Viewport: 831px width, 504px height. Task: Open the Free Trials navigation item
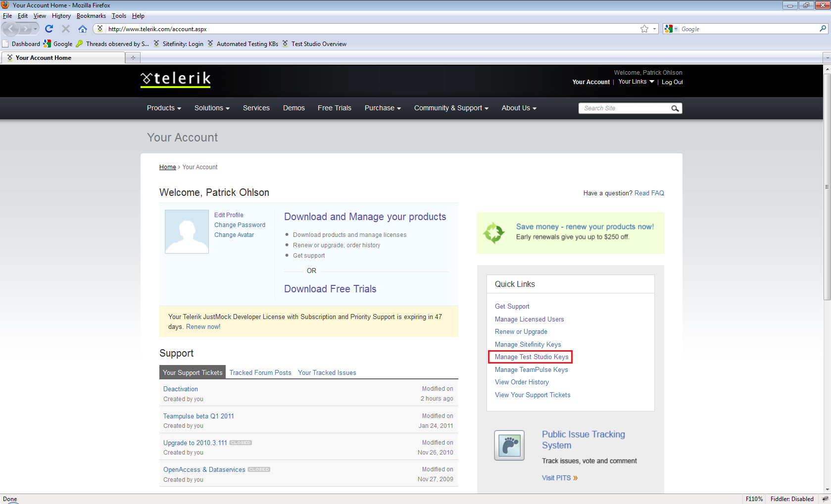[335, 108]
